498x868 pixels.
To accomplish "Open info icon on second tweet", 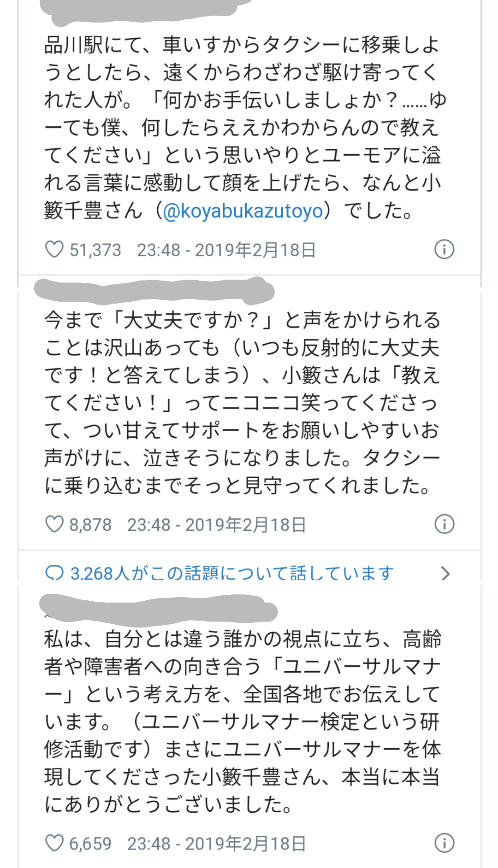I will 444,524.
